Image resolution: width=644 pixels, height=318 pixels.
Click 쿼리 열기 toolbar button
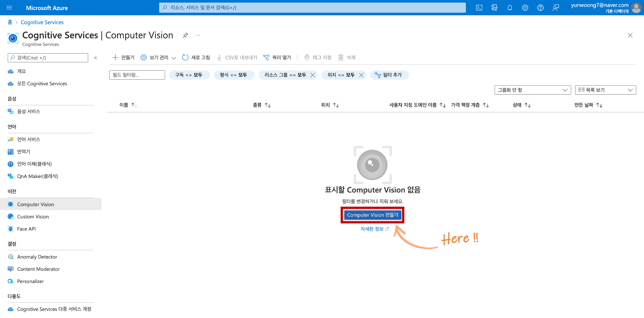(277, 57)
